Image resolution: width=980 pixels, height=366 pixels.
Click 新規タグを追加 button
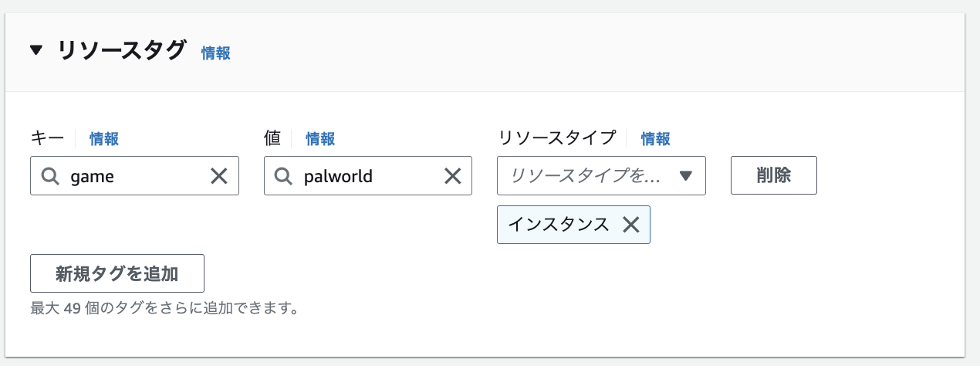[117, 273]
